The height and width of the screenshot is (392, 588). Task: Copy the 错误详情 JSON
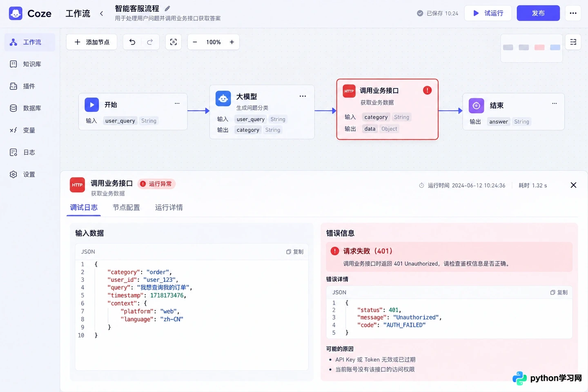(x=559, y=292)
